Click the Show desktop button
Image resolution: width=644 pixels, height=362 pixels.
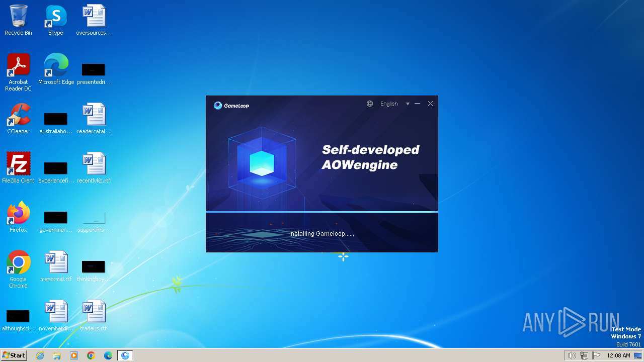coord(638,355)
